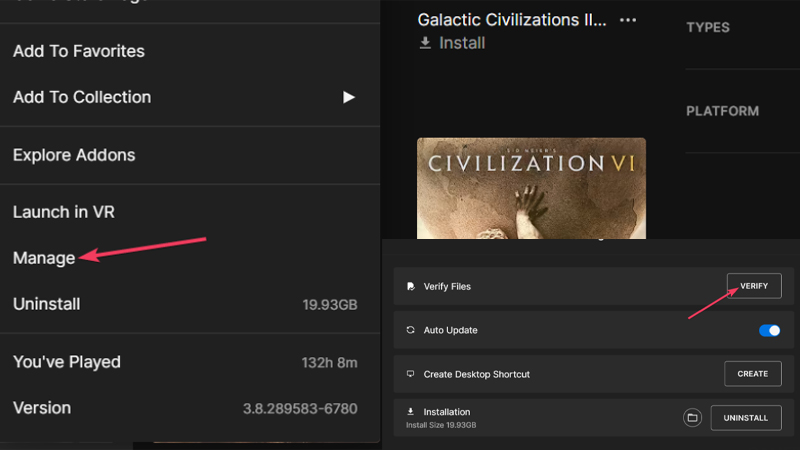Click the UNINSTALL button

[x=746, y=418]
